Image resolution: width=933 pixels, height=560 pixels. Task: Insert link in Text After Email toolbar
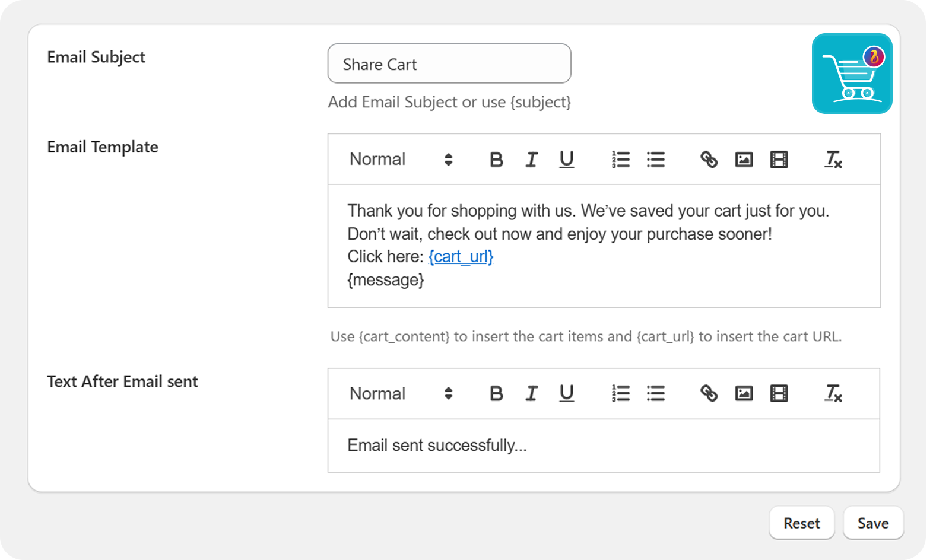[x=709, y=394]
